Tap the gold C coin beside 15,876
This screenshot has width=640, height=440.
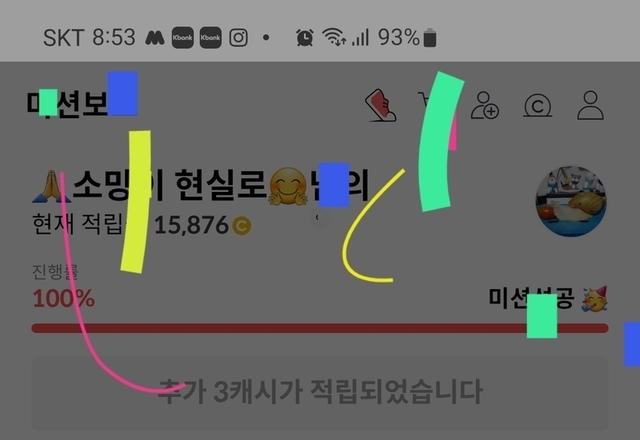coord(242,226)
